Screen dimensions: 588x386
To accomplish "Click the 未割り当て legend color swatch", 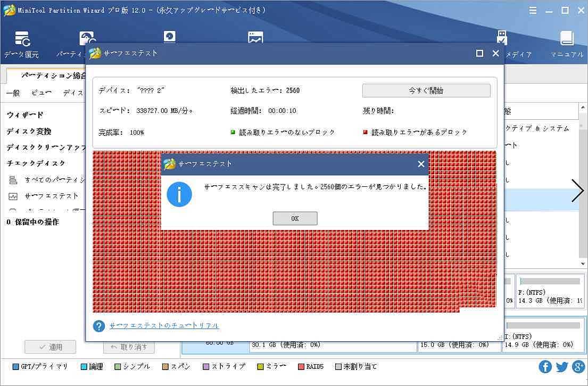I will point(338,367).
